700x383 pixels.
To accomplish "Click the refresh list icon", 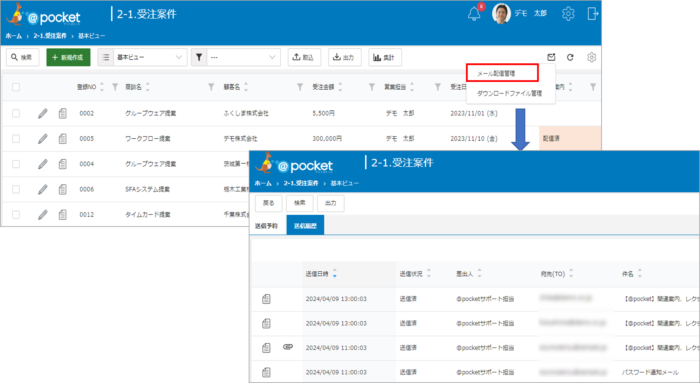I will [x=570, y=57].
